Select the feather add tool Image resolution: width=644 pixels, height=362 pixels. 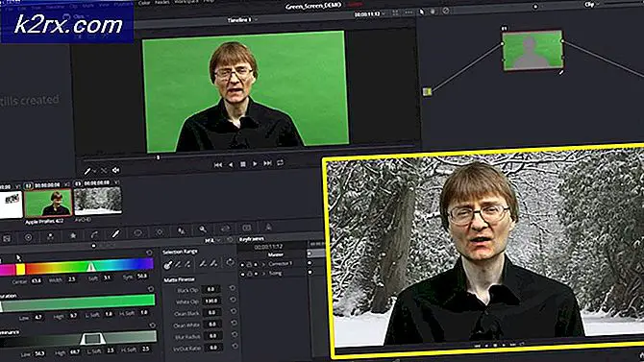213,263
